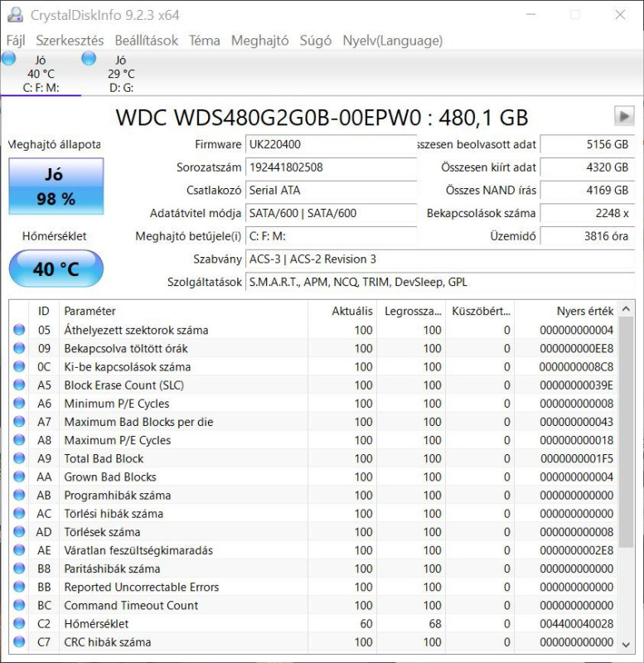Select the Váratlan feszültségkimaradás row
This screenshot has width=644, height=663.
click(x=313, y=550)
